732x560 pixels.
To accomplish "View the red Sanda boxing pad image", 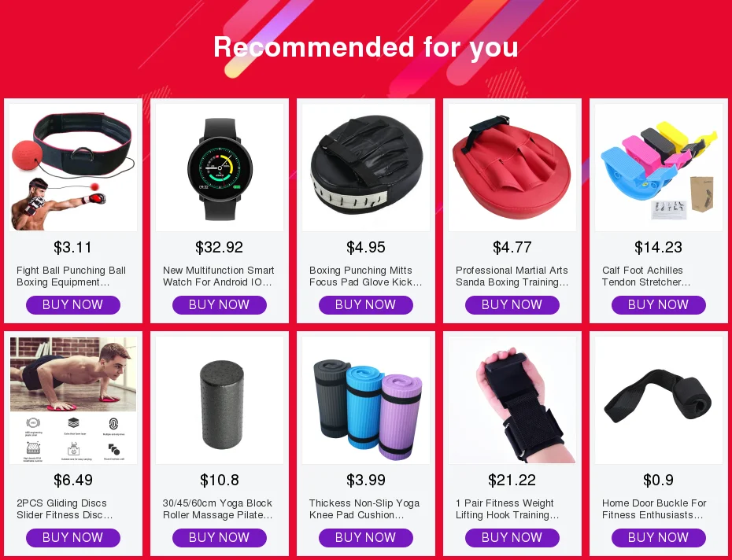I will pos(512,167).
